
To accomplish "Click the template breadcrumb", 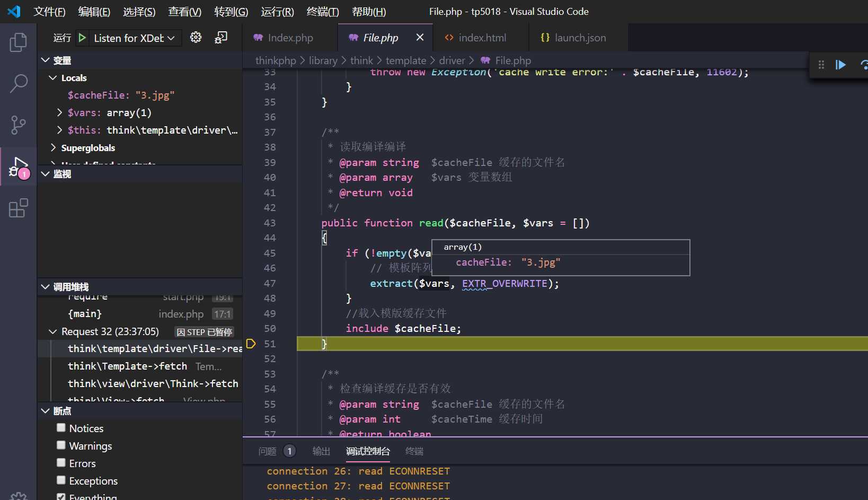I will click(406, 60).
